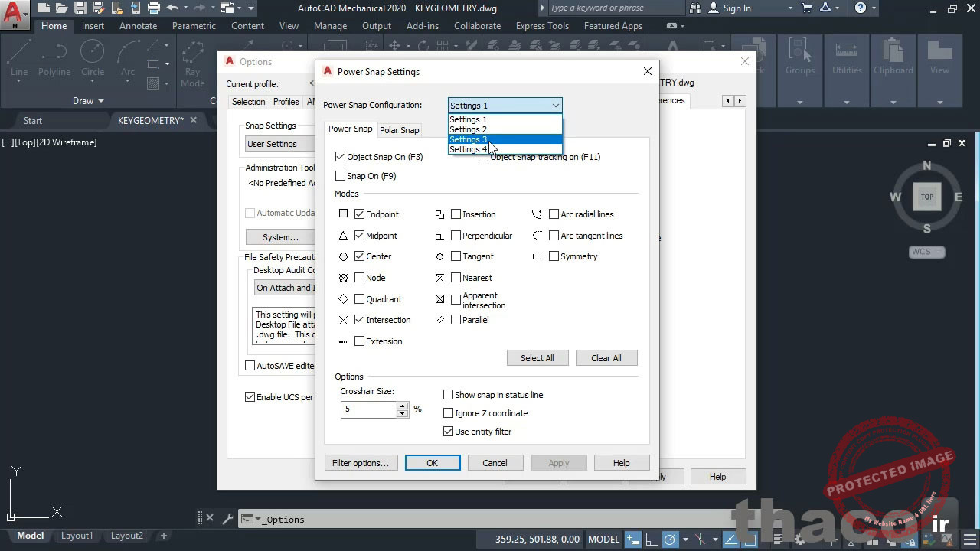The height and width of the screenshot is (551, 980).
Task: Select the Polyline tool in the ribbon
Action: pyautogui.click(x=54, y=59)
